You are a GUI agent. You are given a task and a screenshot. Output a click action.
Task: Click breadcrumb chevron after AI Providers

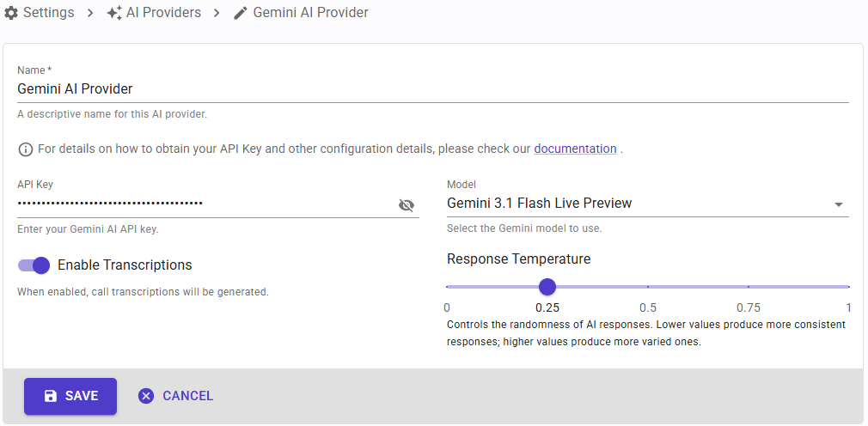click(217, 13)
